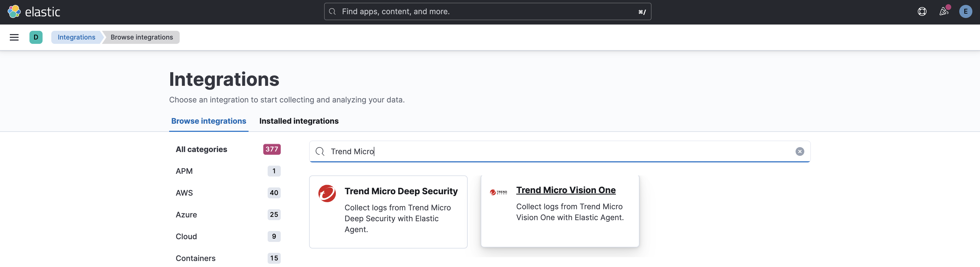Open the newsfeed notifications icon
The height and width of the screenshot is (267, 980).
point(943,12)
